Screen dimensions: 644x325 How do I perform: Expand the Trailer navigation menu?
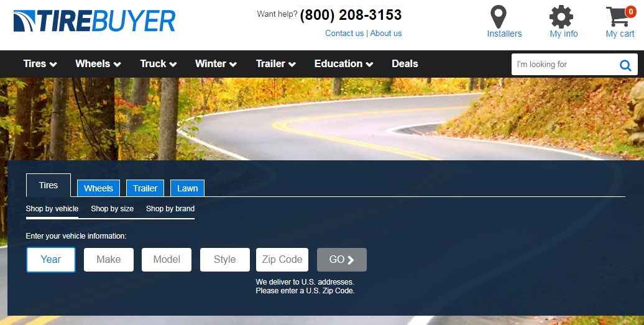tap(275, 63)
